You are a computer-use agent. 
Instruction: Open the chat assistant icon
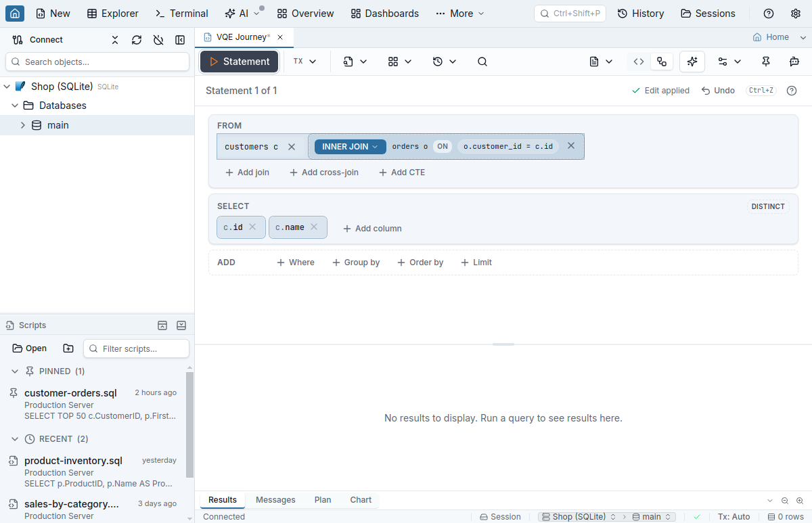794,62
